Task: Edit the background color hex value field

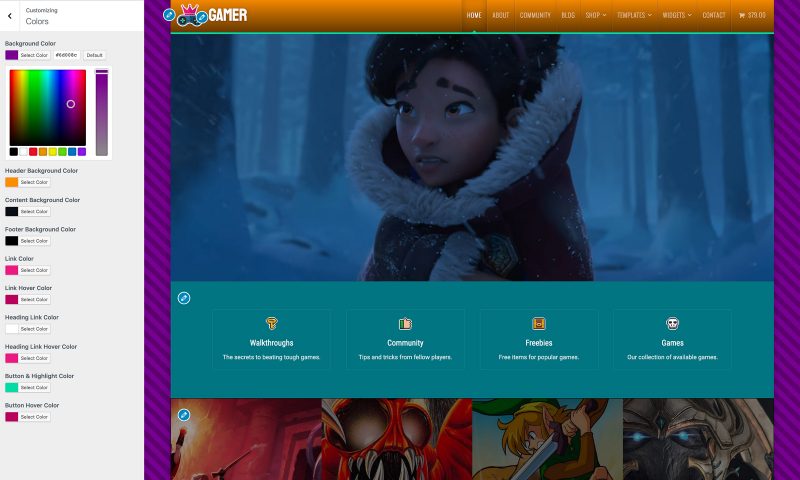Action: click(67, 55)
